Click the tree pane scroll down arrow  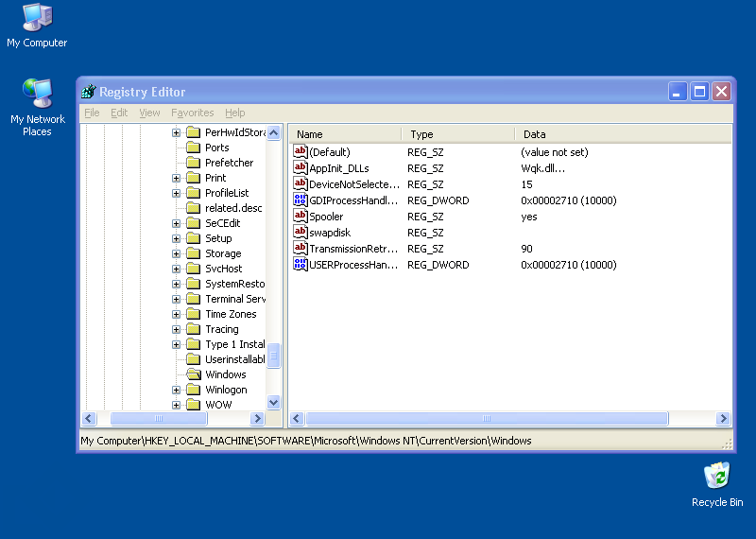[x=273, y=402]
